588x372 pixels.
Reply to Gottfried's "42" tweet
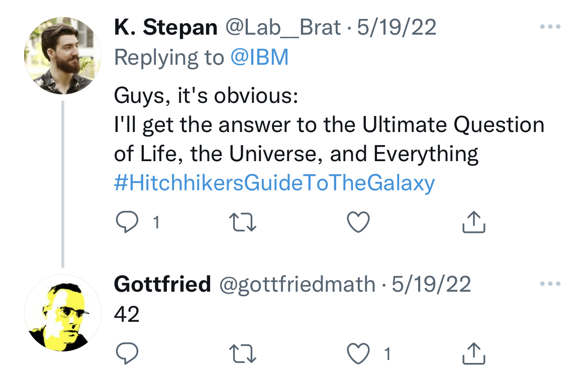coord(127,354)
